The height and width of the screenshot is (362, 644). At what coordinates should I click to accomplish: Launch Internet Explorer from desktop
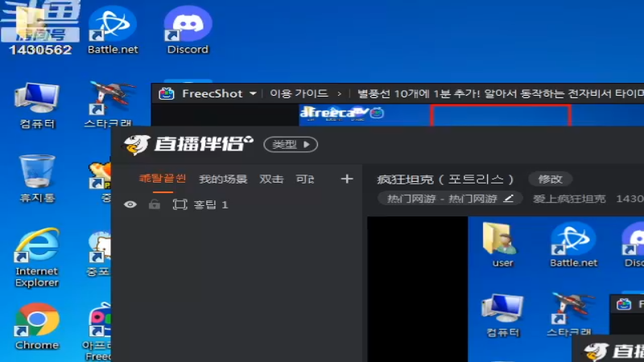(36, 257)
